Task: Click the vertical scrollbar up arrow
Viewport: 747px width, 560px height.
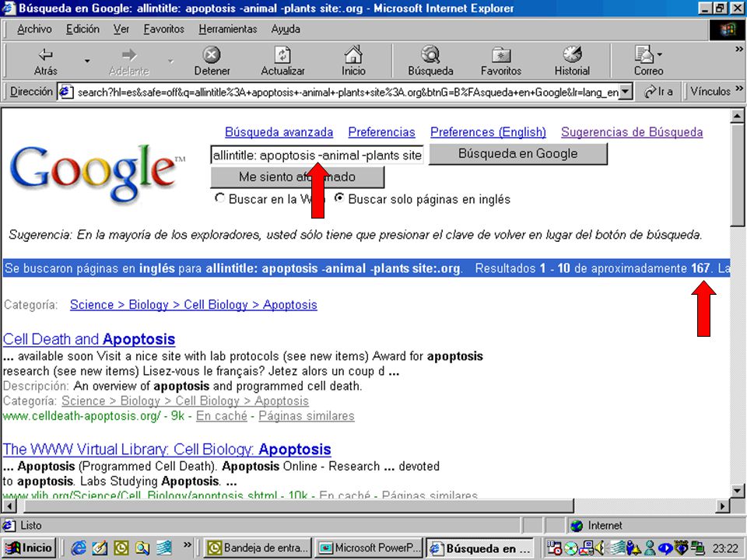Action: pos(737,116)
